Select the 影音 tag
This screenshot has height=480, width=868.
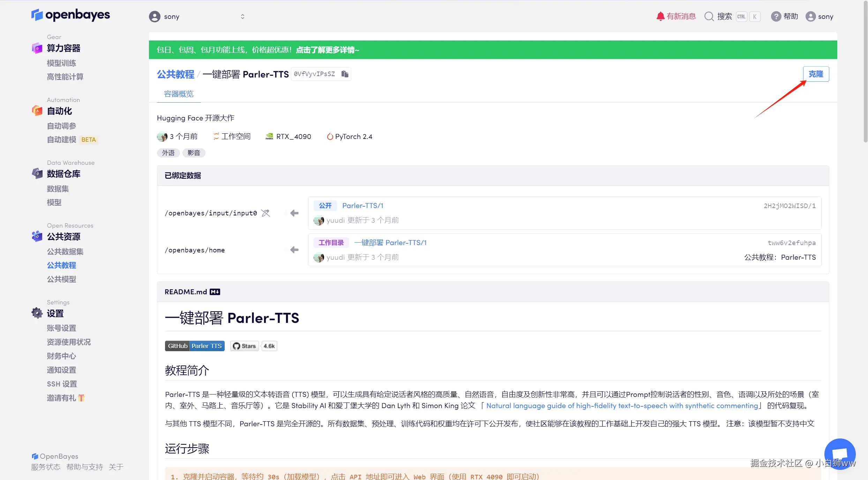tap(194, 153)
